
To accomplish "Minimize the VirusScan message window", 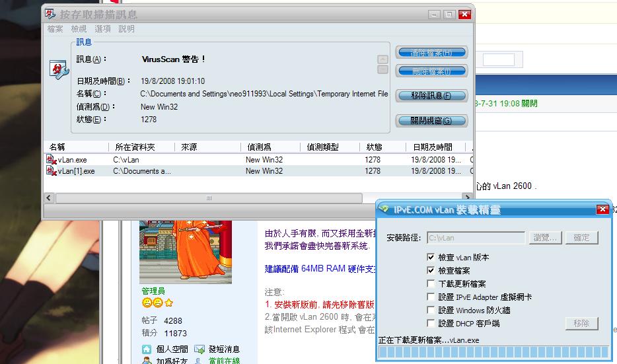I will pyautogui.click(x=434, y=15).
